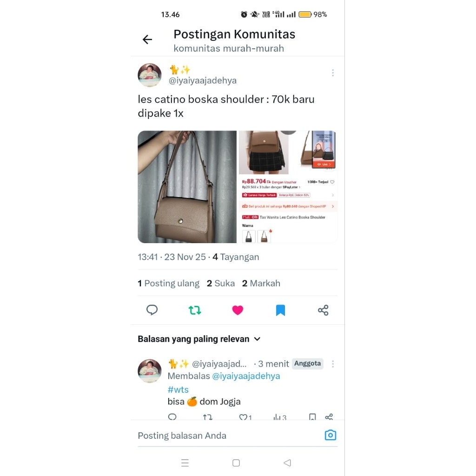View the "2 Suka" likes list

pyautogui.click(x=221, y=283)
